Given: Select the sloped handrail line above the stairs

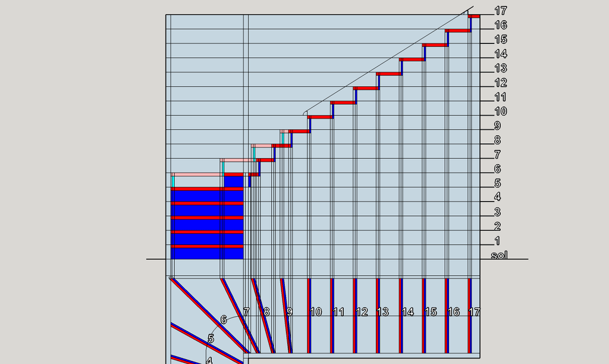Looking at the screenshot, I should pos(388,60).
